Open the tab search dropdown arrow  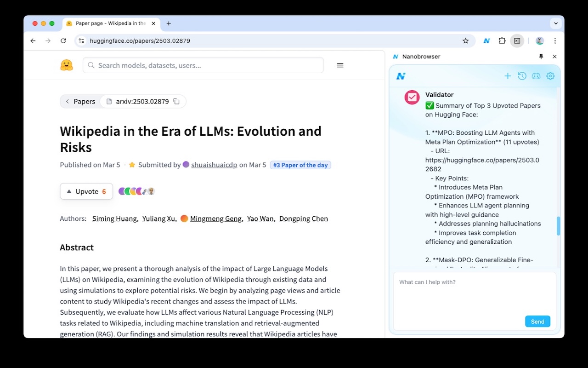[x=556, y=23]
